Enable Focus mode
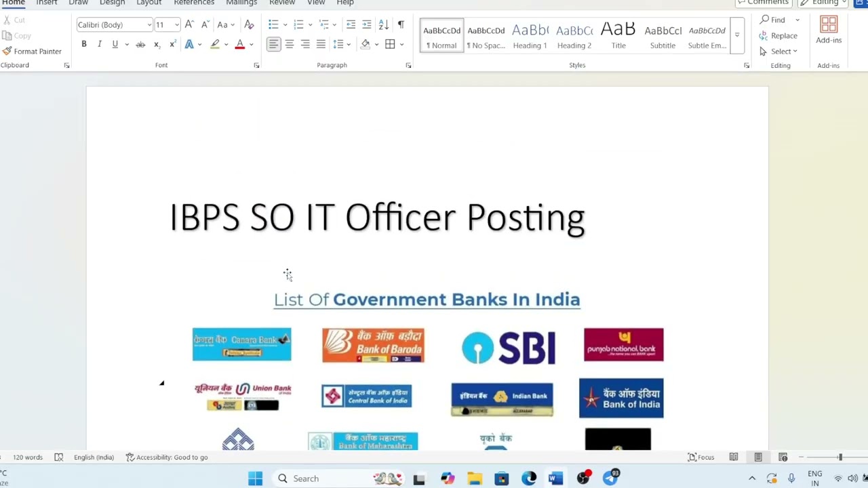This screenshot has width=868, height=488. pyautogui.click(x=701, y=457)
